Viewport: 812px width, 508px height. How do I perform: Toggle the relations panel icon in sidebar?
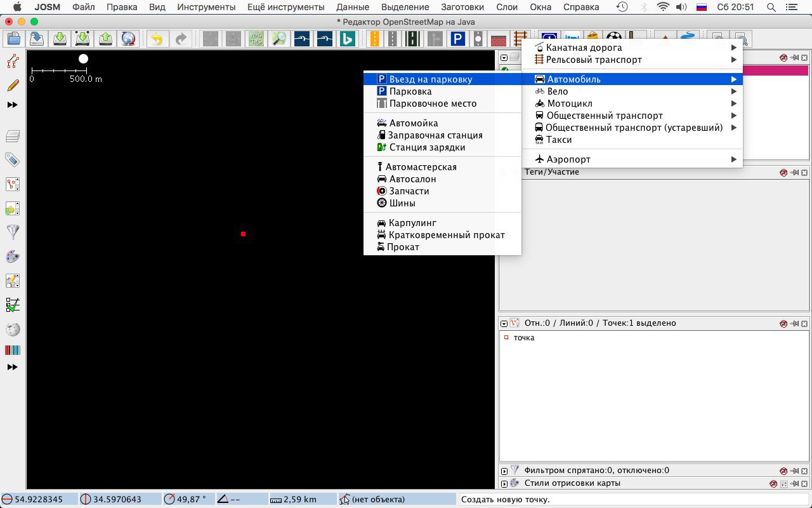[x=13, y=208]
